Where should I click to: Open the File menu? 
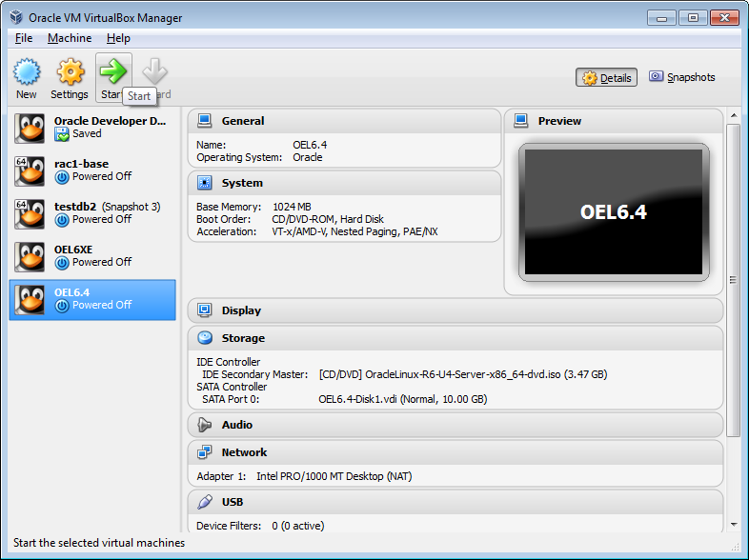pos(24,38)
